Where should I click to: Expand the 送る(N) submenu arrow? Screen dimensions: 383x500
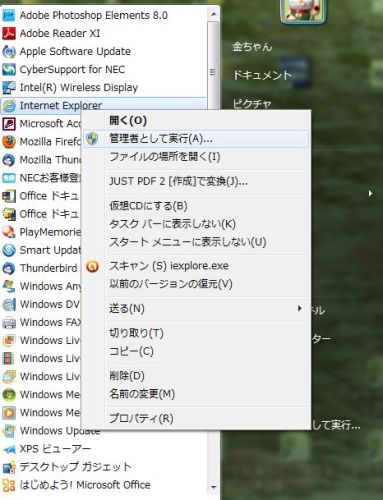click(299, 308)
